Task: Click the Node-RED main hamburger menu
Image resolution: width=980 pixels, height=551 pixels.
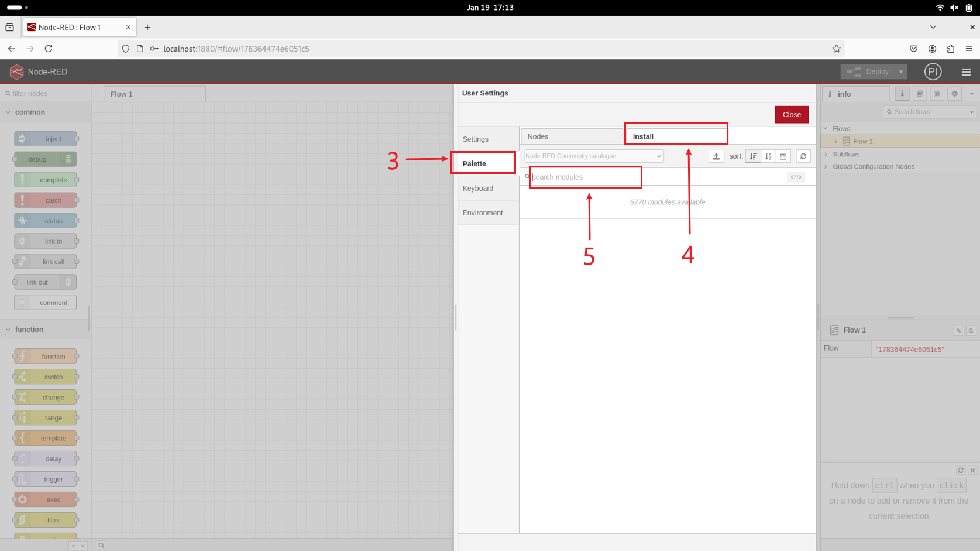Action: click(966, 72)
